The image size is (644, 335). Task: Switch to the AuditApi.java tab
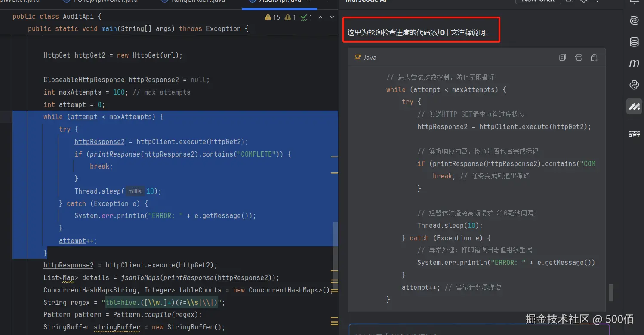[x=280, y=1]
